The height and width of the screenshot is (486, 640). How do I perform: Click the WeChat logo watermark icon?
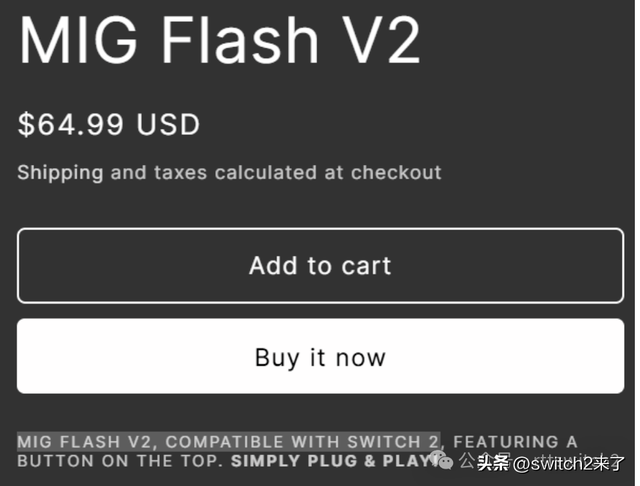point(442,460)
